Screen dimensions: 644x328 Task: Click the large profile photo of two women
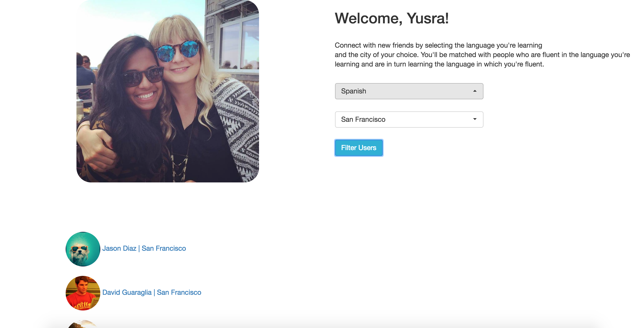pos(168,91)
